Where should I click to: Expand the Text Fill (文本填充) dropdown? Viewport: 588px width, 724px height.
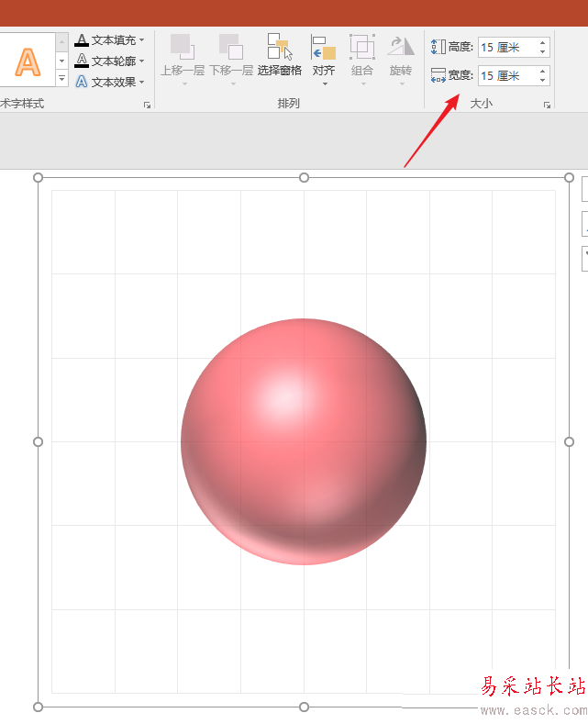(141, 40)
